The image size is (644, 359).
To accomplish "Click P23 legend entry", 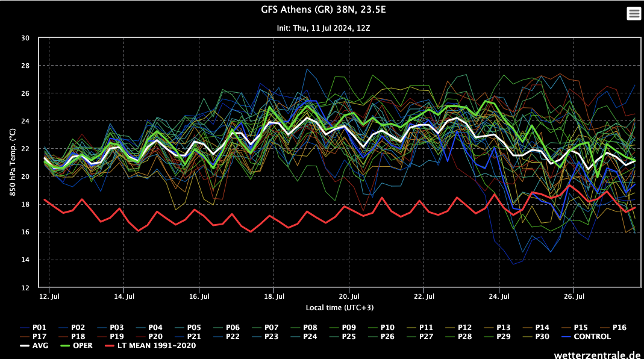I will pyautogui.click(x=265, y=336).
